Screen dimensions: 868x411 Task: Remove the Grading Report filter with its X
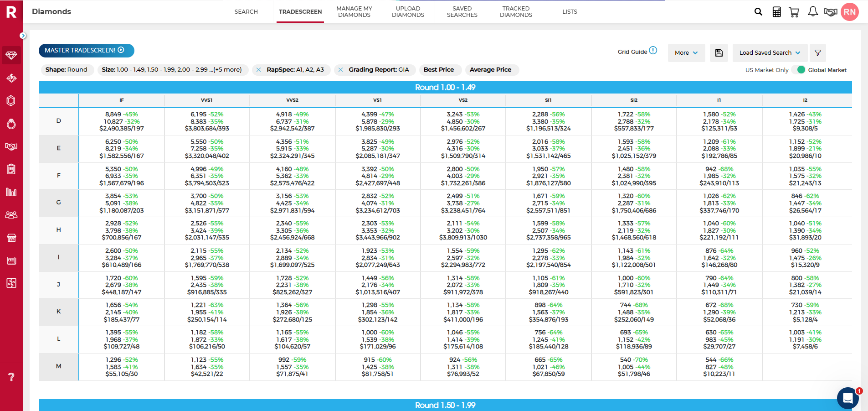(340, 70)
